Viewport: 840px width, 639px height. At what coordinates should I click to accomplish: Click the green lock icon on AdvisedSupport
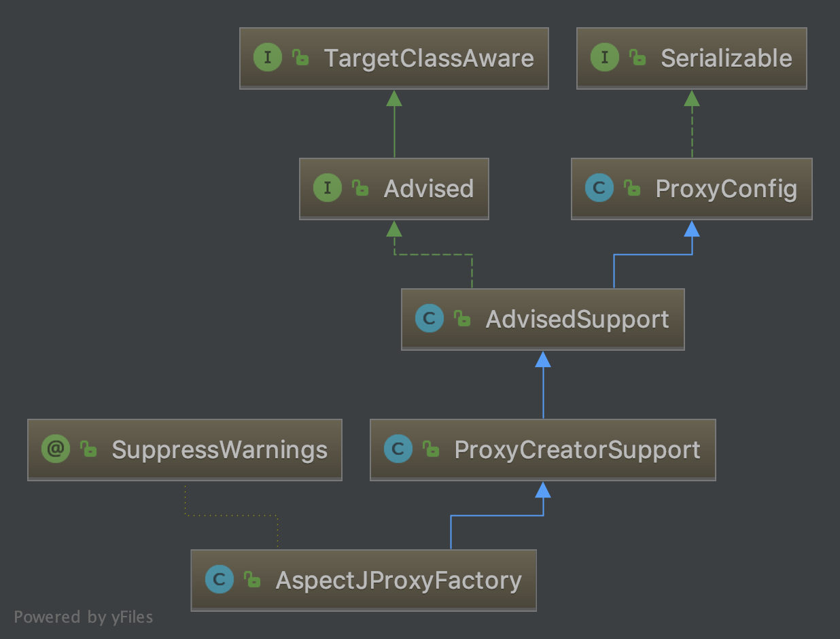pos(462,319)
